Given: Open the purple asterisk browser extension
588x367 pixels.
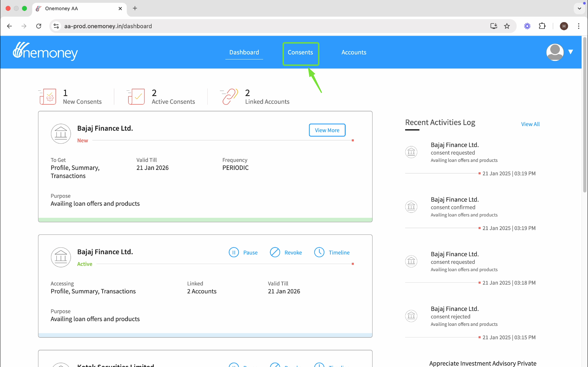Looking at the screenshot, I should pos(527,26).
